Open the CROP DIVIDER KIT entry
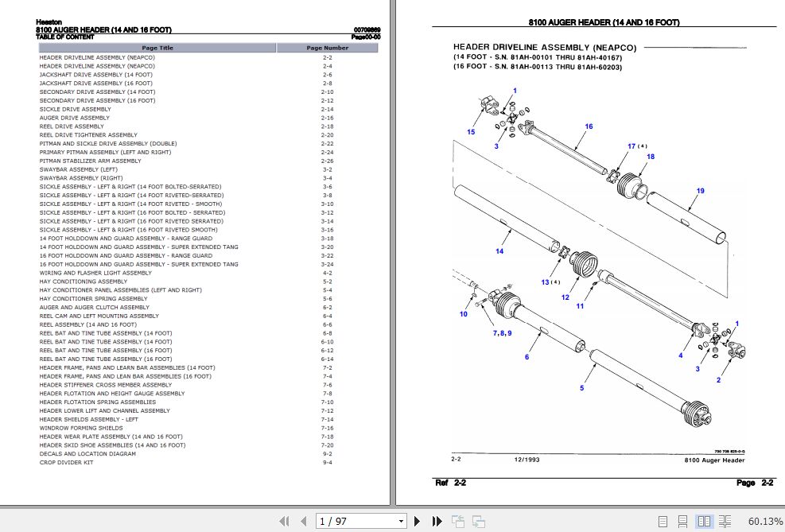This screenshot has height=532, width=785. 65,462
